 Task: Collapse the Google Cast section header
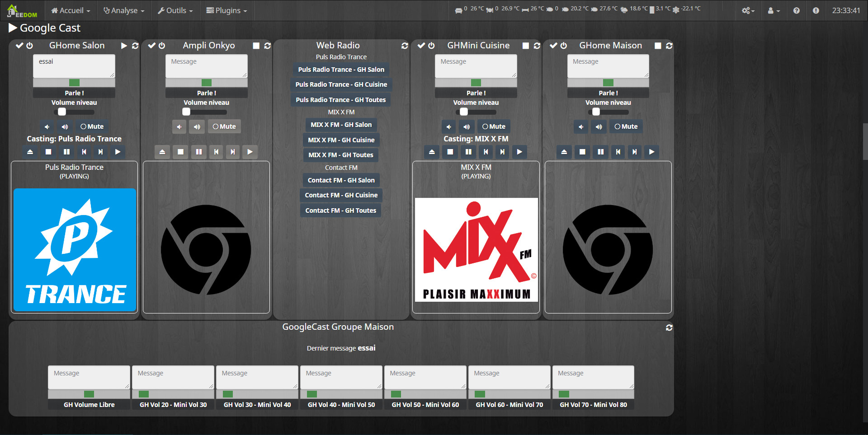click(44, 28)
